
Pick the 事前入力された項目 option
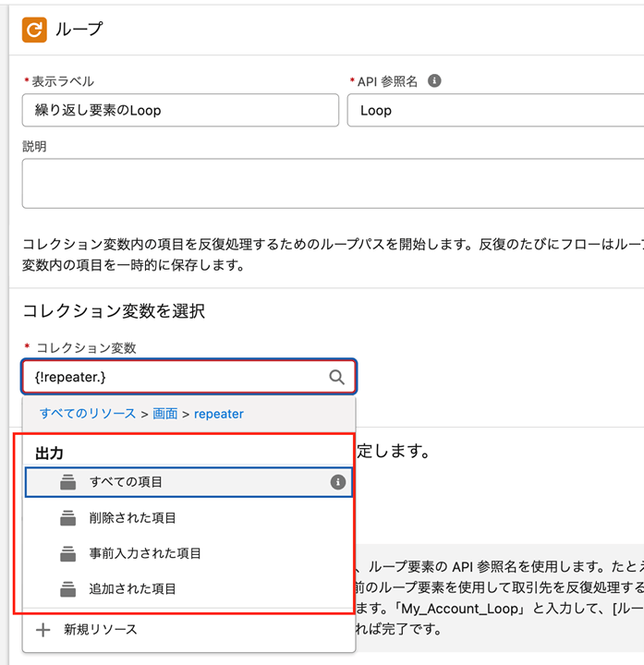(x=145, y=553)
